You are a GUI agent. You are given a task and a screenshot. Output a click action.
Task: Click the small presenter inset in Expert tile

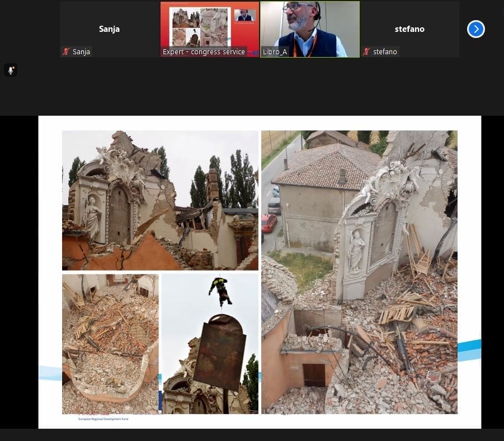[244, 15]
